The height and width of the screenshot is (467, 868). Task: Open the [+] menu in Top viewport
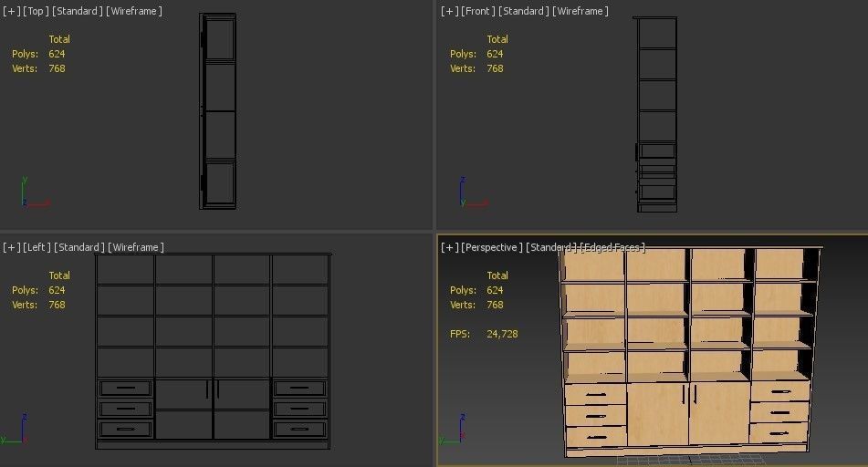[x=12, y=11]
